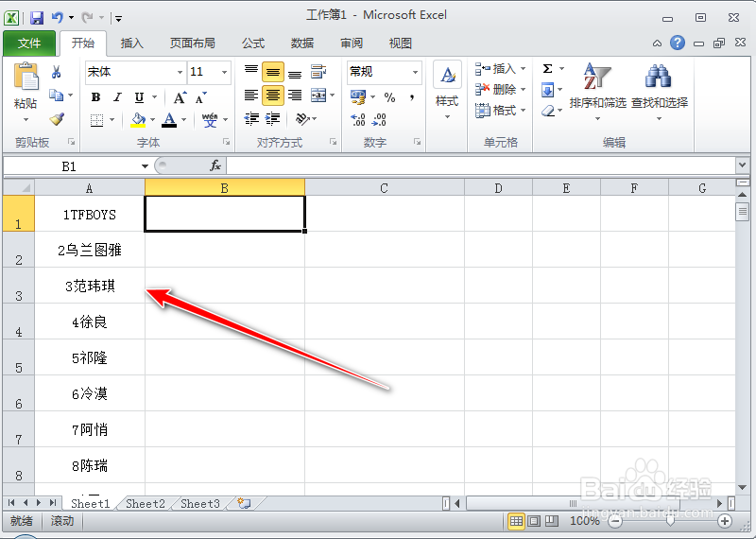The image size is (756, 539).
Task: Toggle Italic formatting
Action: pyautogui.click(x=117, y=97)
